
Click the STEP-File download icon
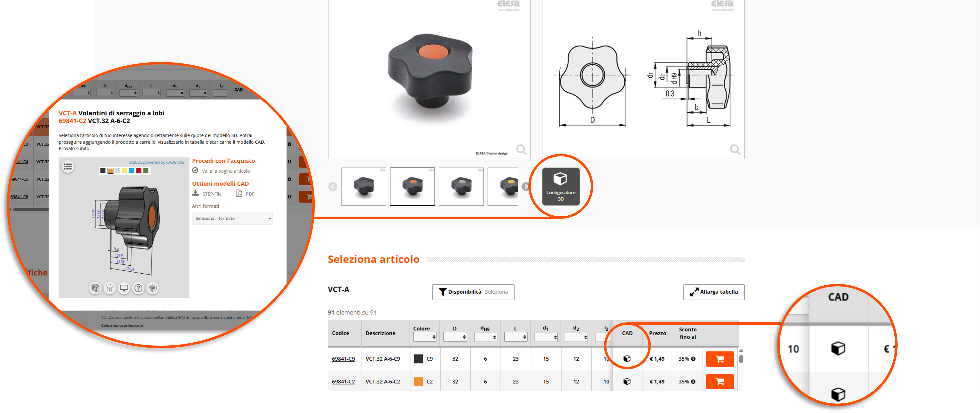[195, 193]
